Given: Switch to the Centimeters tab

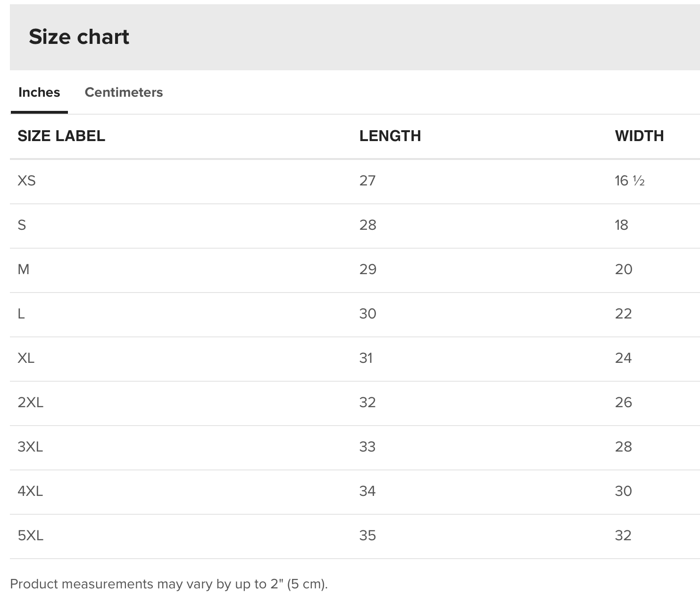Looking at the screenshot, I should click(124, 92).
